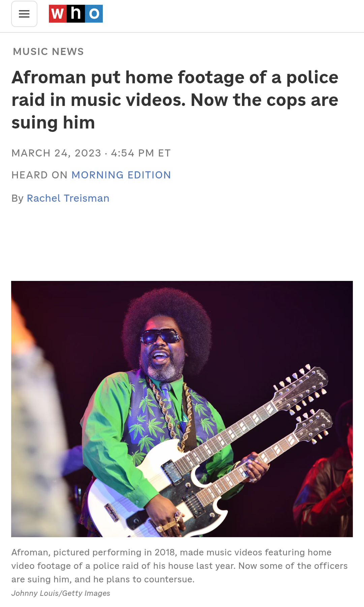Click the word 'suing him' in headline
Image resolution: width=364 pixels, height=607 pixels.
click(53, 122)
